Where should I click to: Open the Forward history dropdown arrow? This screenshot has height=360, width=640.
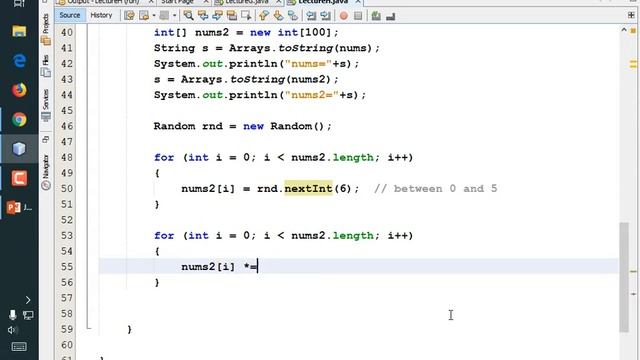point(174,16)
